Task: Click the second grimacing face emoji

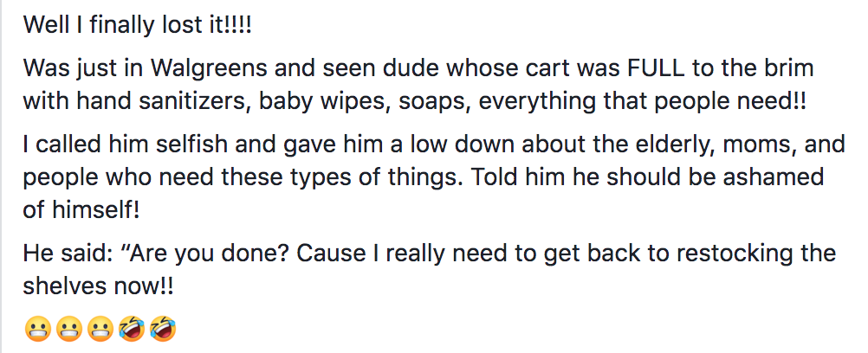Action: [68, 329]
